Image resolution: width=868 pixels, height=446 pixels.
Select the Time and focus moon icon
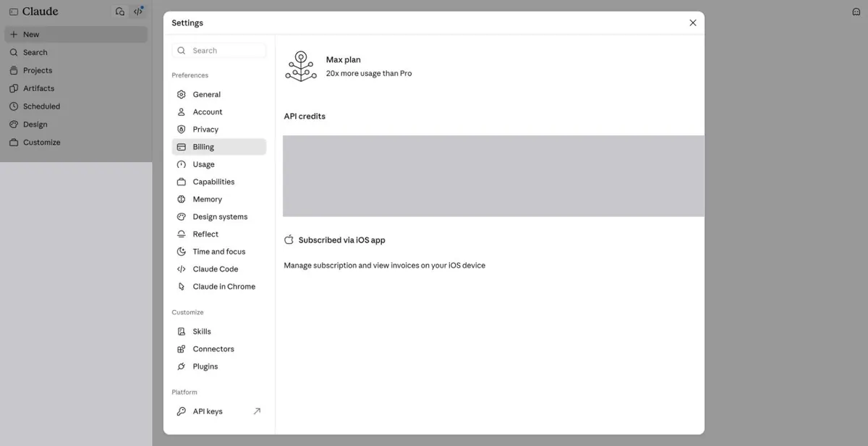click(182, 251)
